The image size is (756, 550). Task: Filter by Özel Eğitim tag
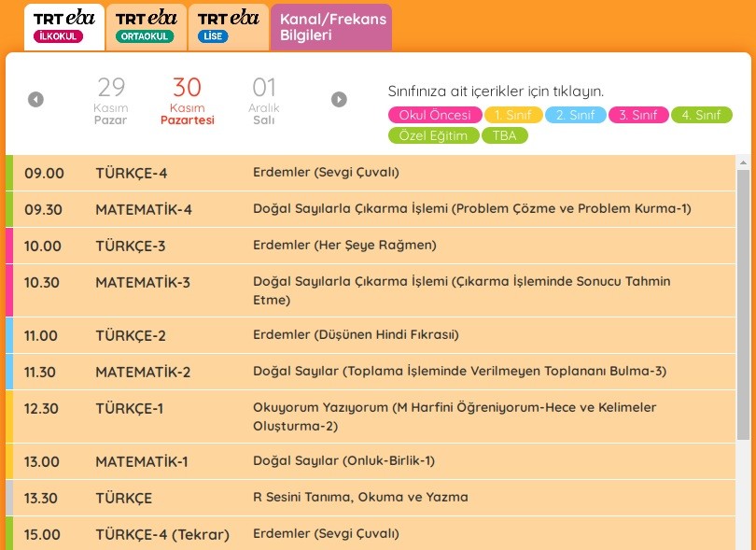click(x=432, y=135)
